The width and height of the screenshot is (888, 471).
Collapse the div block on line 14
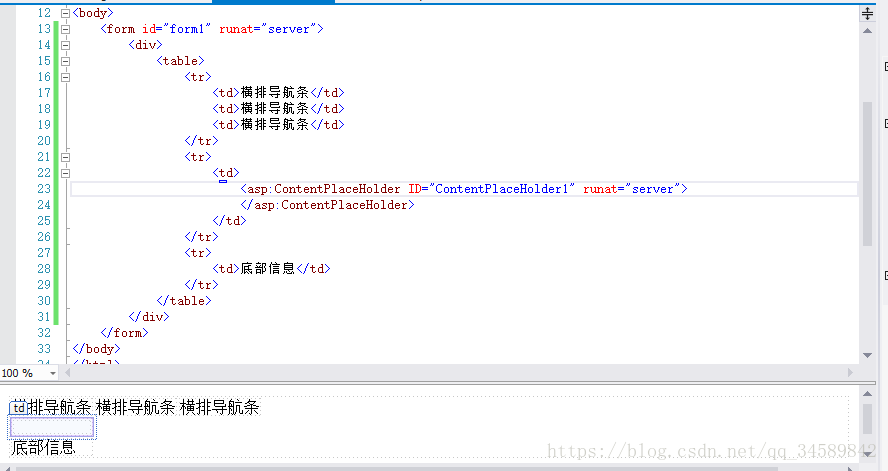click(x=65, y=45)
